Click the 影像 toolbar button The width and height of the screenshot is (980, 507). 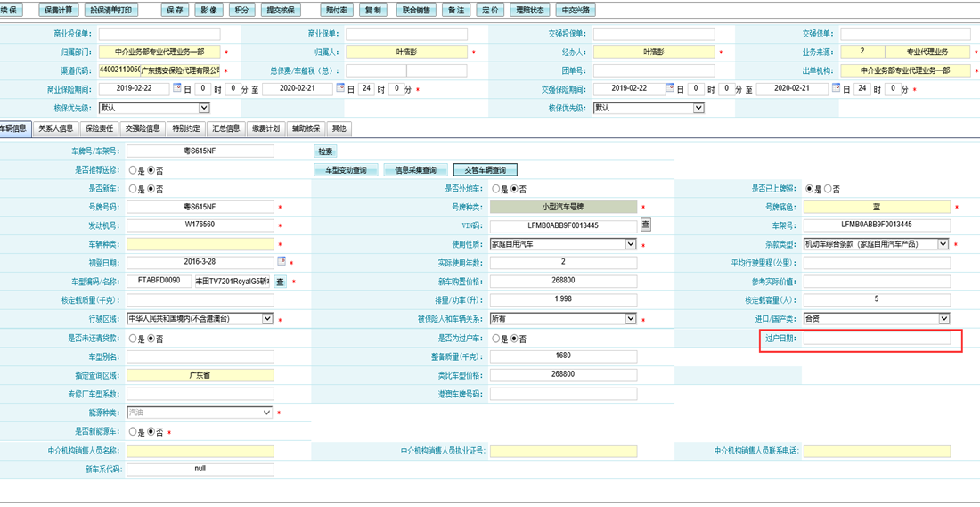pos(208,10)
